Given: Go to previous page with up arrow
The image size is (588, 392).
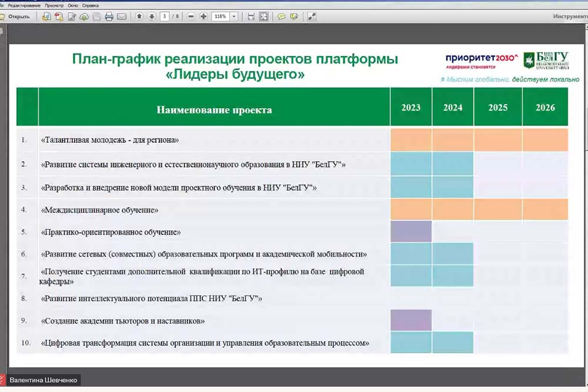Looking at the screenshot, I should 139,16.
